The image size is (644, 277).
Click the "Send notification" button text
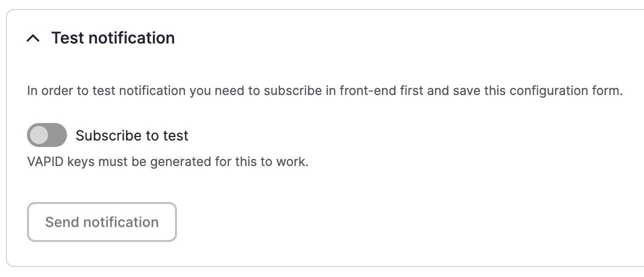[102, 222]
